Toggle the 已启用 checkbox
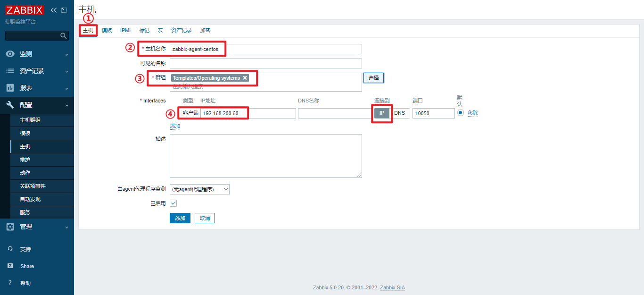The width and height of the screenshot is (644, 295). pos(173,203)
